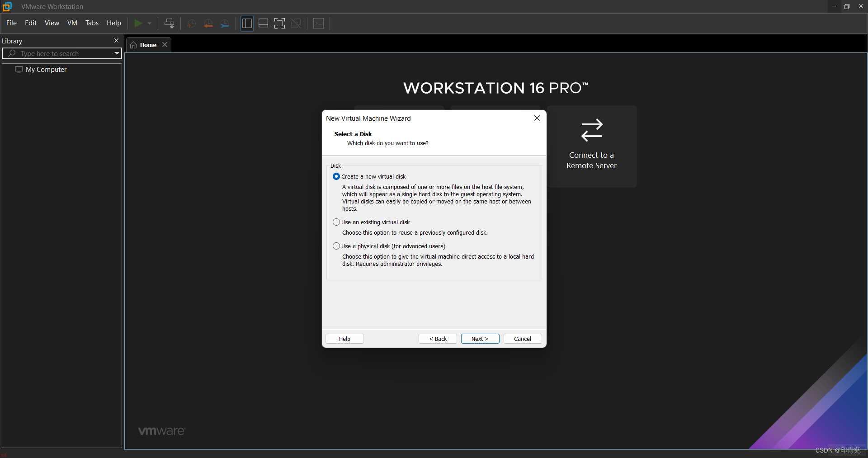This screenshot has height=458, width=868.
Task: Click the Back button in the wizard
Action: [438, 339]
